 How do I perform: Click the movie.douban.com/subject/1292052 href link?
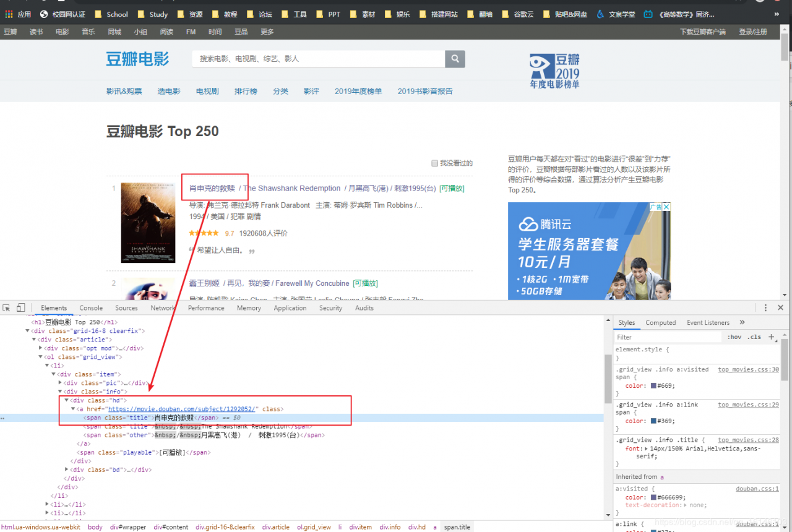coord(182,409)
